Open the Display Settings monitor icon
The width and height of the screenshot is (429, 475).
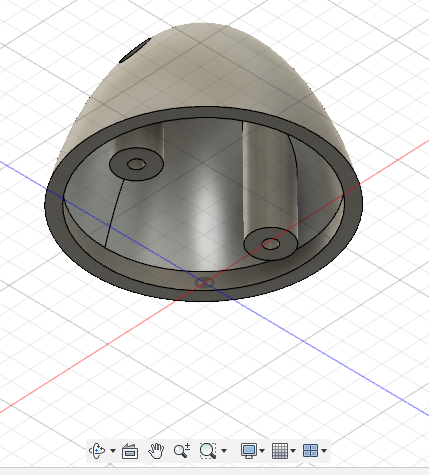click(249, 451)
